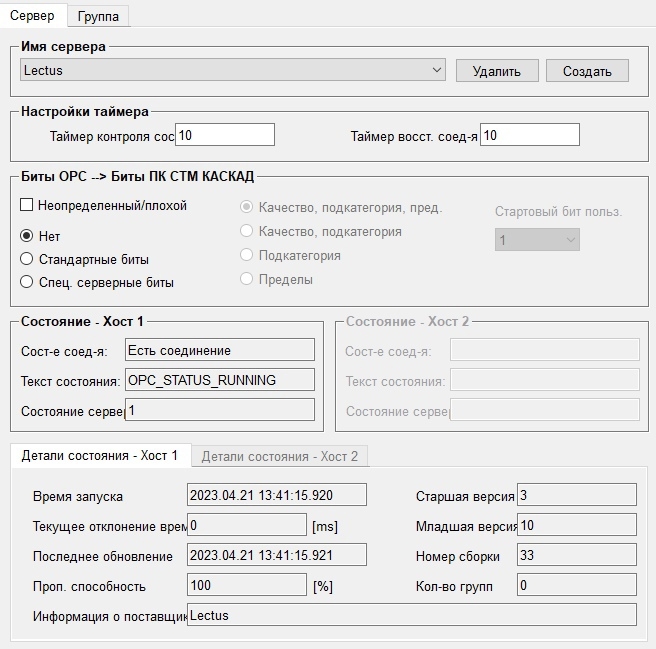656x649 pixels.
Task: Select the Сервер tab
Action: coord(33,15)
